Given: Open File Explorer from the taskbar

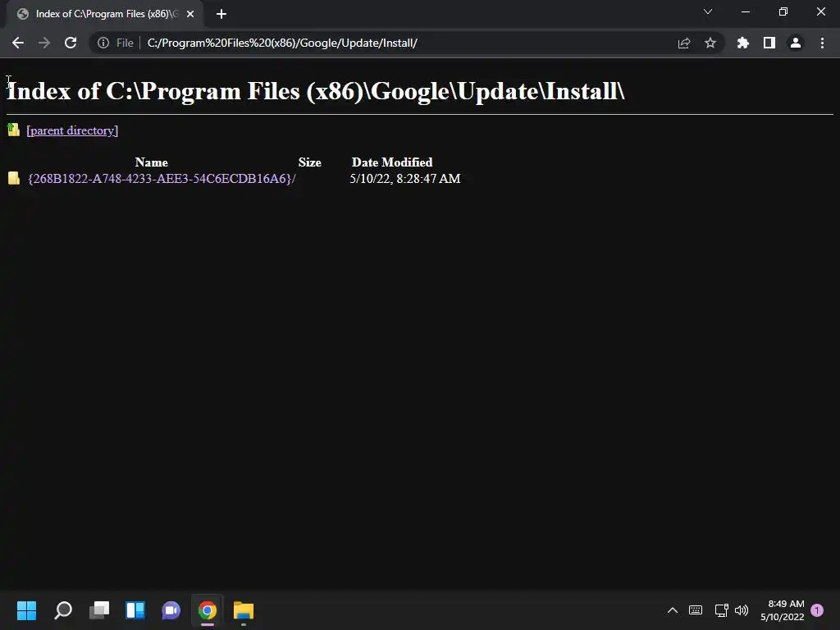Looking at the screenshot, I should click(x=244, y=610).
